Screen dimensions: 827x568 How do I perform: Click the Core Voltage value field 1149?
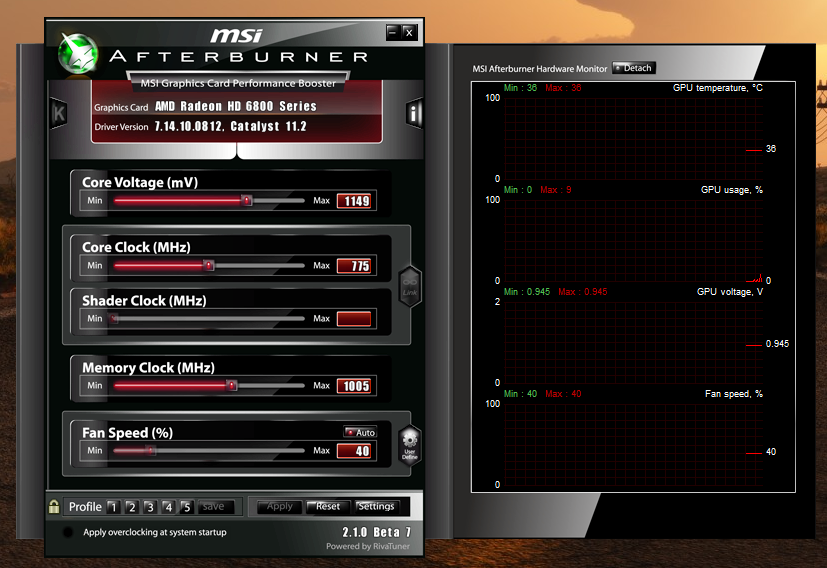(x=354, y=201)
